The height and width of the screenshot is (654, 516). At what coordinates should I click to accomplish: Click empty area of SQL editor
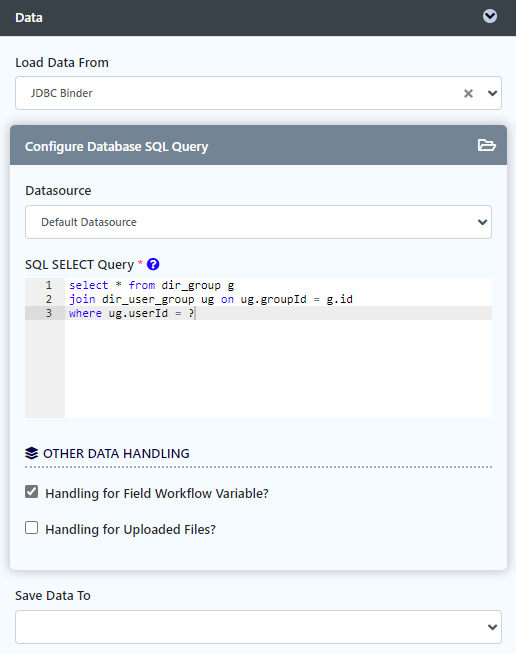(278, 369)
